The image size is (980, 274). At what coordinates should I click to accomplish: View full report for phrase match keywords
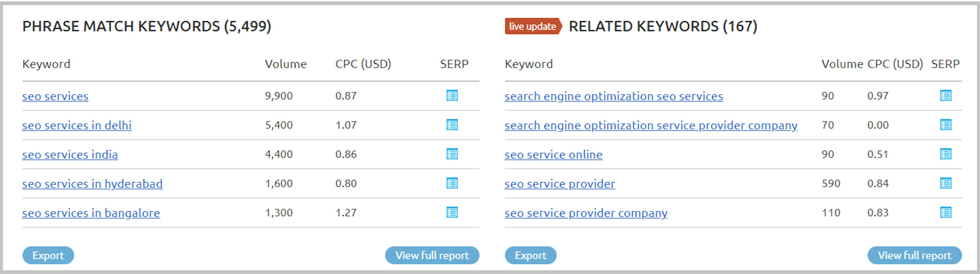tap(432, 255)
